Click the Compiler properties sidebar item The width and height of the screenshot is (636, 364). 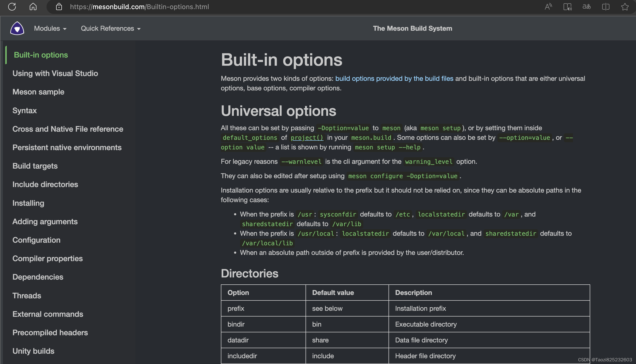tap(47, 258)
